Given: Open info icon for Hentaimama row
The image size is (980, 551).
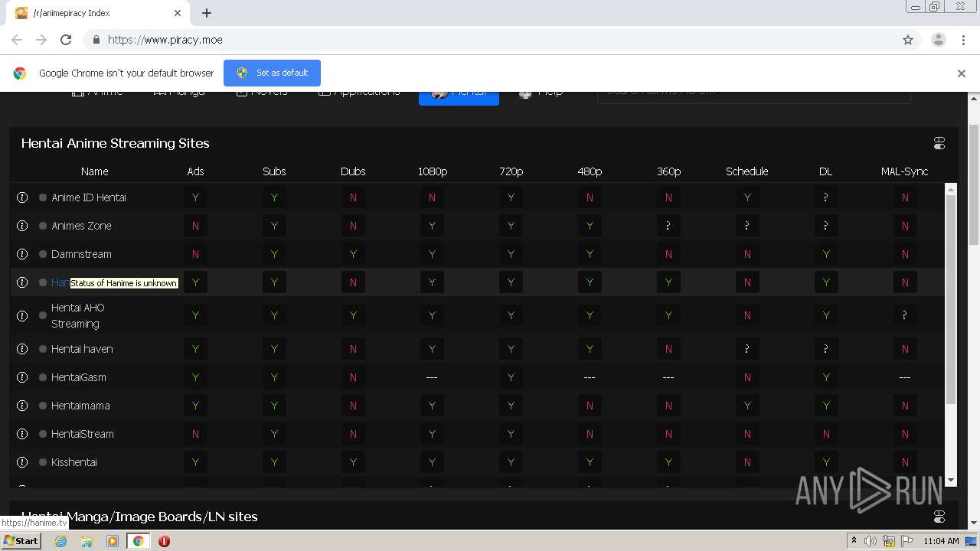Looking at the screenshot, I should click(22, 406).
